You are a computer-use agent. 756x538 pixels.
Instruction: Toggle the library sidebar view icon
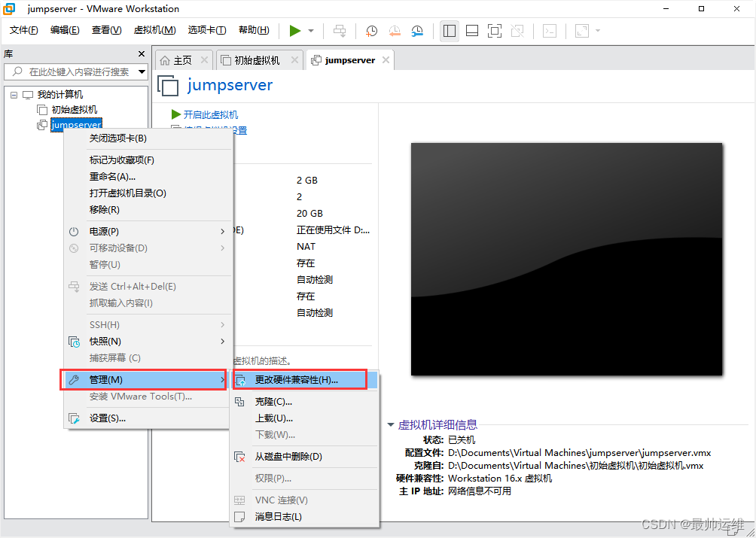(x=450, y=31)
